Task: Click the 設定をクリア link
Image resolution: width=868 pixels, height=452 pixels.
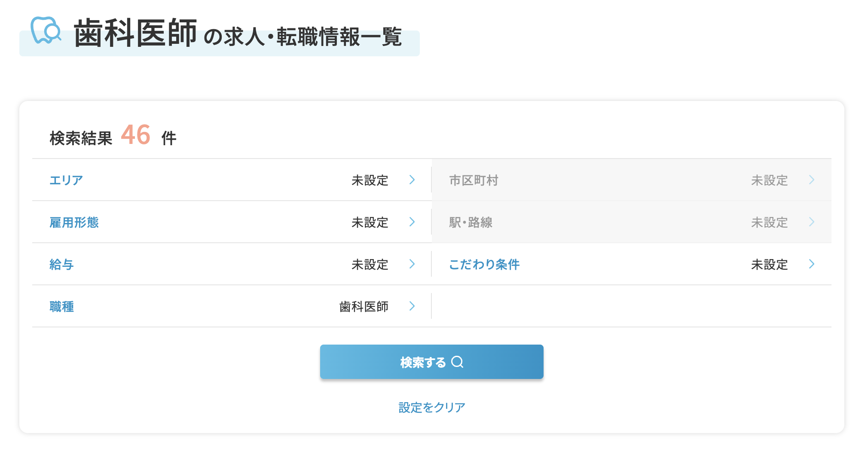Action: click(x=432, y=407)
